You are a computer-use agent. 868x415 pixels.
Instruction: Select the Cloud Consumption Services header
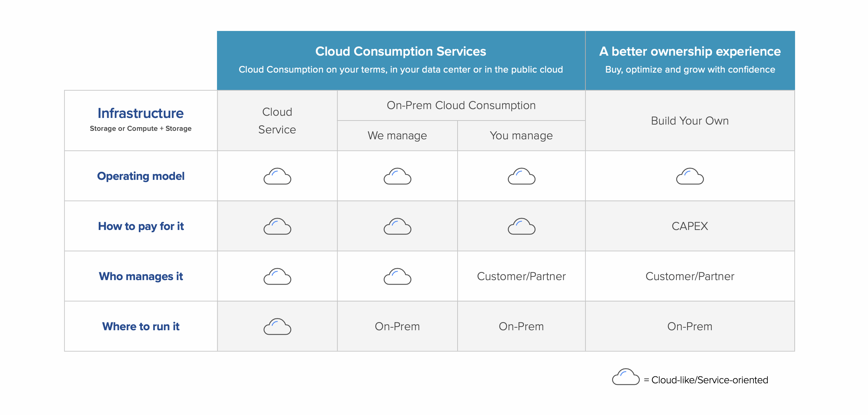point(400,52)
